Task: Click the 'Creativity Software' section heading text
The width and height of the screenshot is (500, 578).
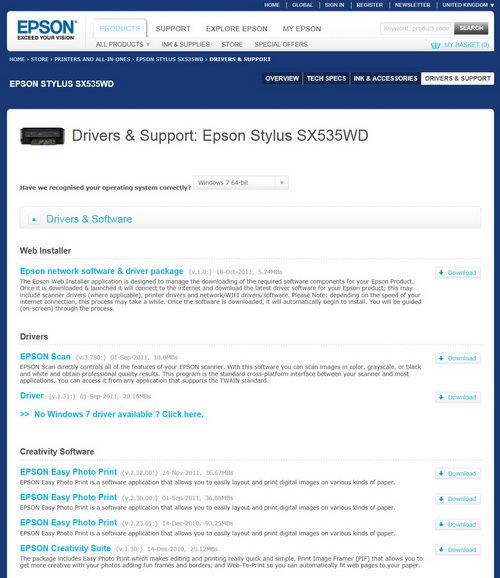Action: click(x=57, y=452)
